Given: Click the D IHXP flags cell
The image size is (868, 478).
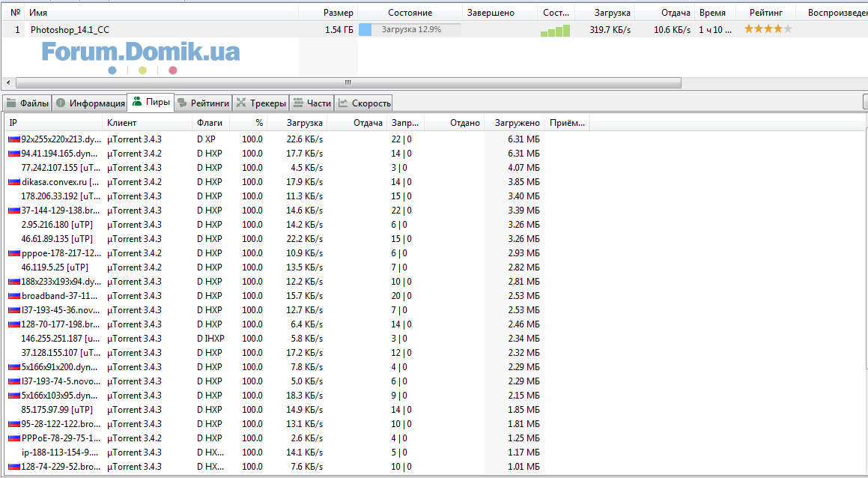Looking at the screenshot, I should [211, 339].
